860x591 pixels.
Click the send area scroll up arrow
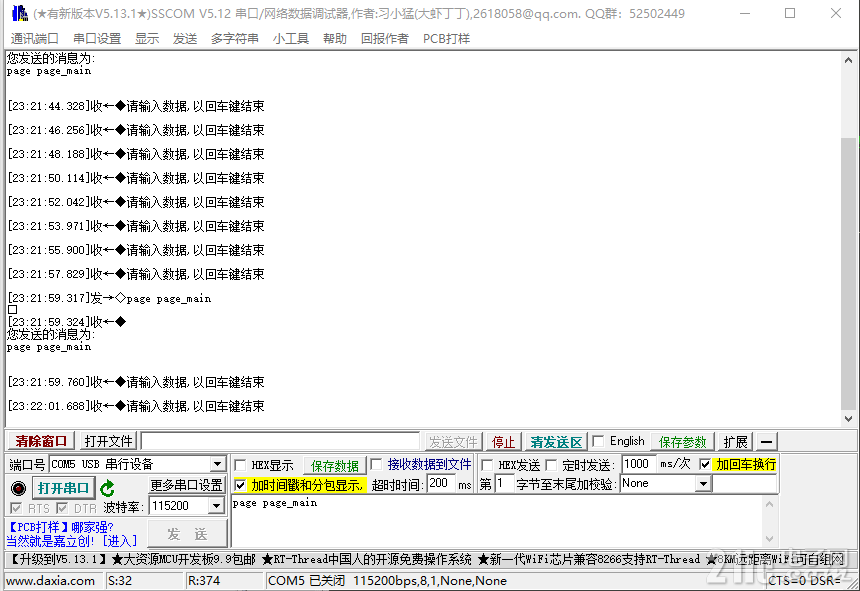[x=770, y=503]
